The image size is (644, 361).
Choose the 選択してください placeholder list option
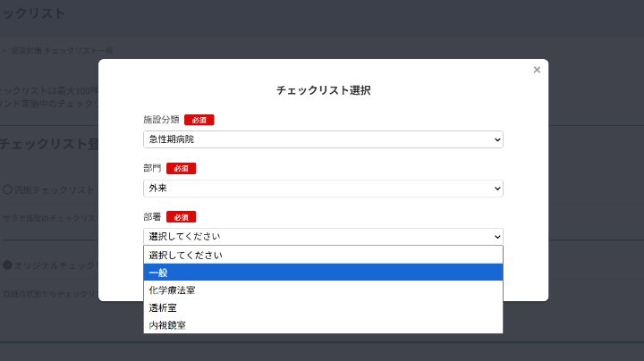(x=323, y=255)
